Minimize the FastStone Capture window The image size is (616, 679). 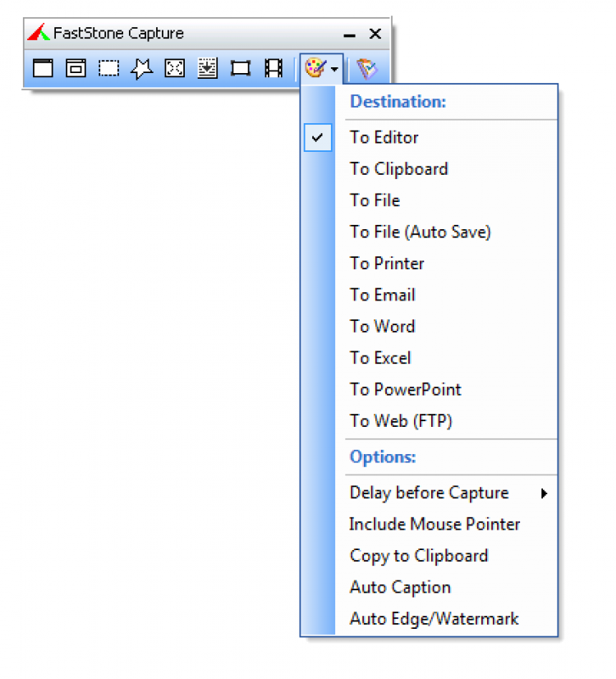pos(350,34)
